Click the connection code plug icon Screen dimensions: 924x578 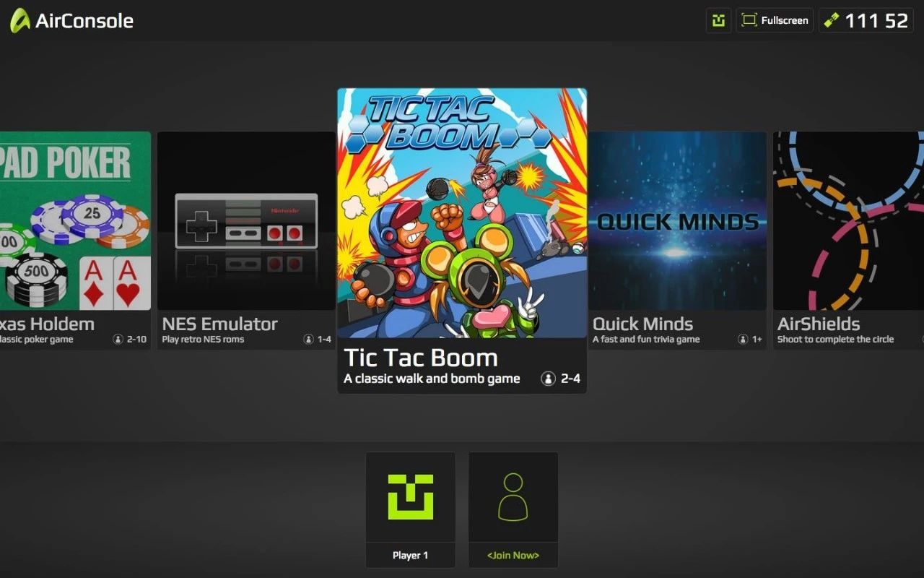[831, 20]
